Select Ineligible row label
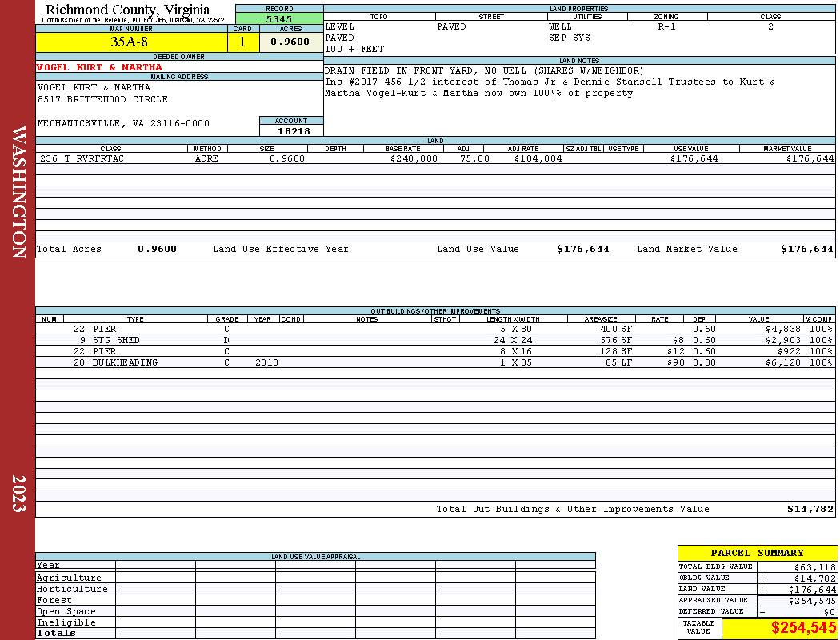 66,623
